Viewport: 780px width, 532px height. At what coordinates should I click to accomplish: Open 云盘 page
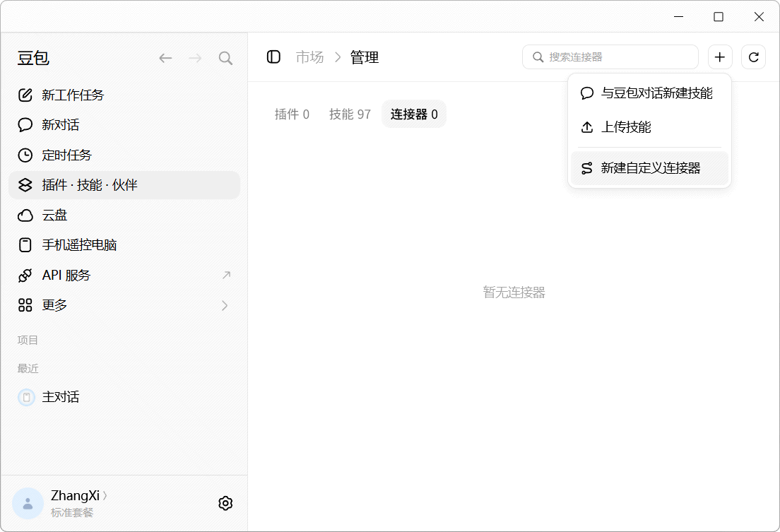(x=124, y=215)
